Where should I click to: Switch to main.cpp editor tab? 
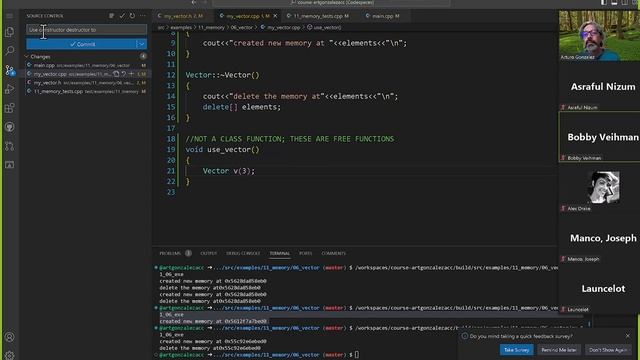385,16
